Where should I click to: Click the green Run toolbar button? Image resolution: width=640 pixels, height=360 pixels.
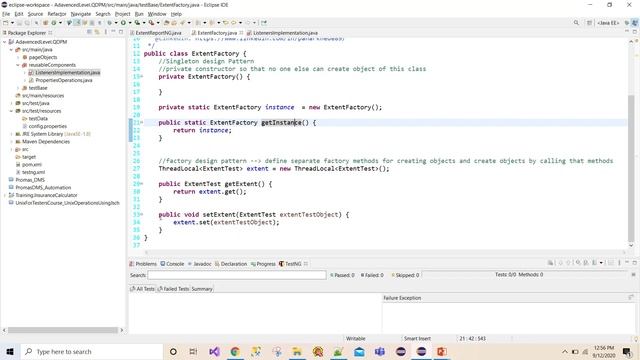(123, 23)
